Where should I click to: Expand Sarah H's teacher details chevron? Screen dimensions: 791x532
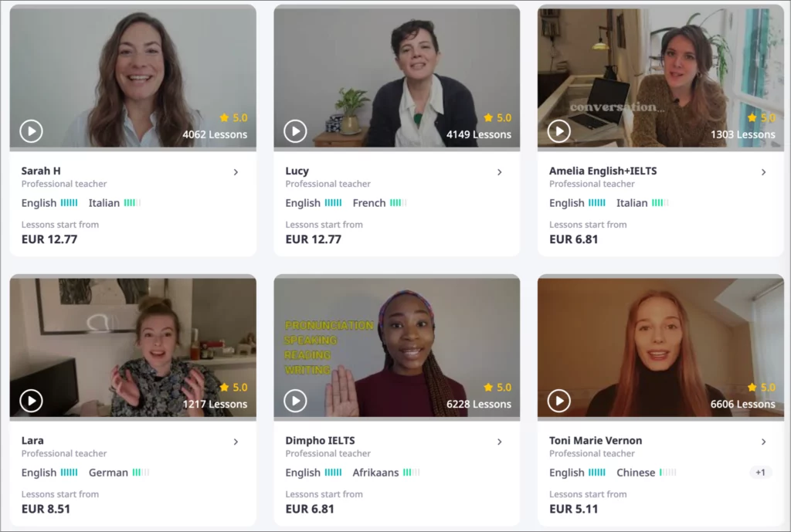[x=236, y=172]
